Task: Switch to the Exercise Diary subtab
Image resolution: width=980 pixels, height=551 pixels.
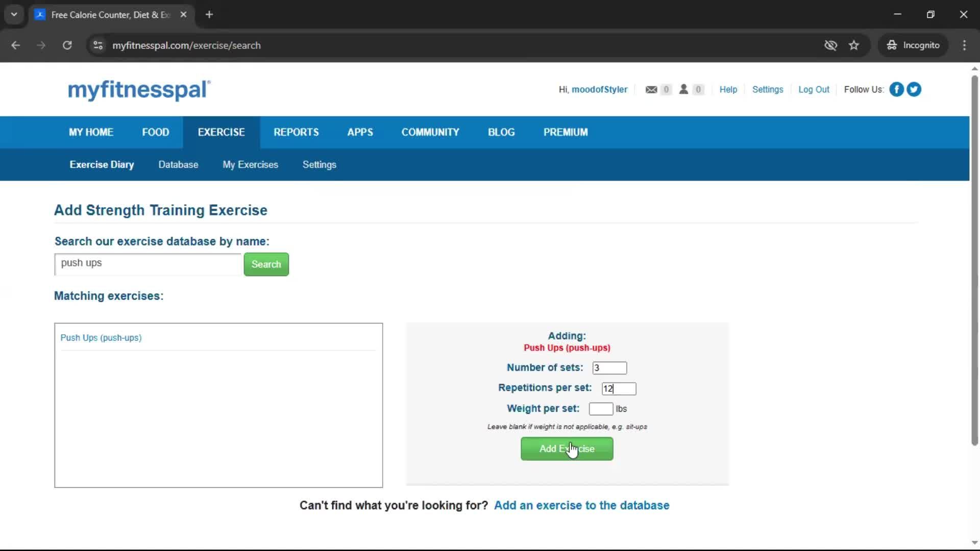Action: (x=102, y=165)
